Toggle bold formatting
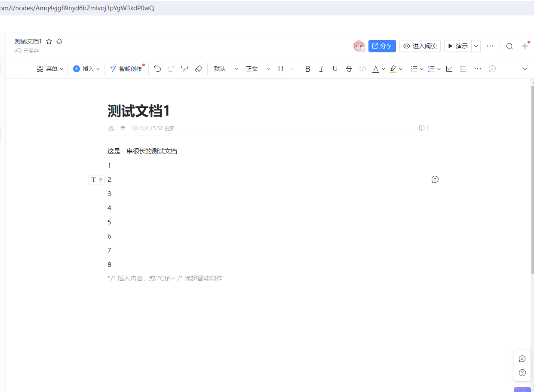The width and height of the screenshot is (534, 392). point(307,69)
